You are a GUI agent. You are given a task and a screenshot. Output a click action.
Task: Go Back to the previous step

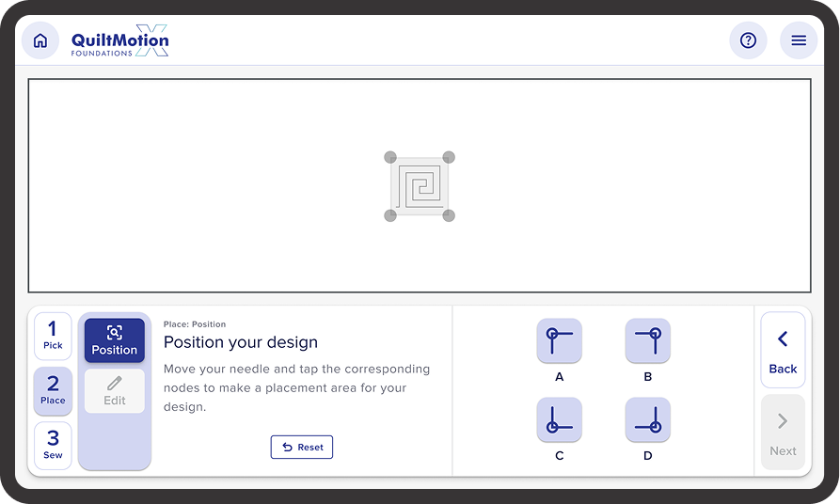[x=783, y=350]
